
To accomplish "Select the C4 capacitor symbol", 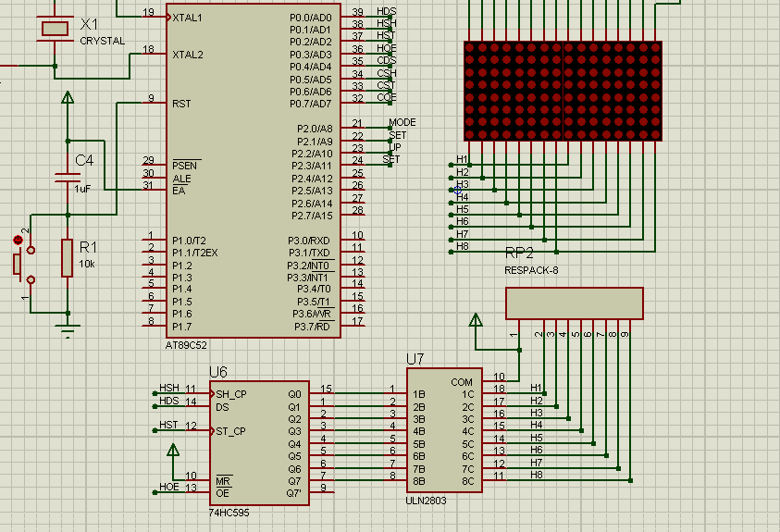I will click(x=68, y=178).
